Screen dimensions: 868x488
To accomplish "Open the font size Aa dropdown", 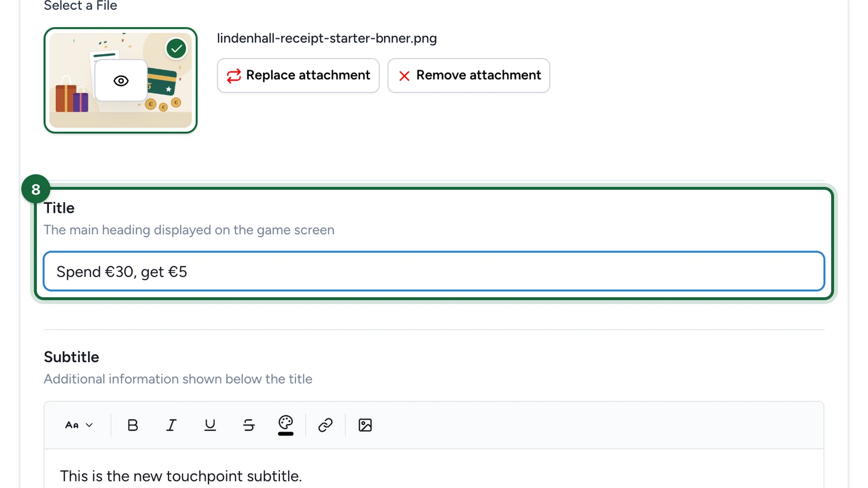I will (79, 425).
